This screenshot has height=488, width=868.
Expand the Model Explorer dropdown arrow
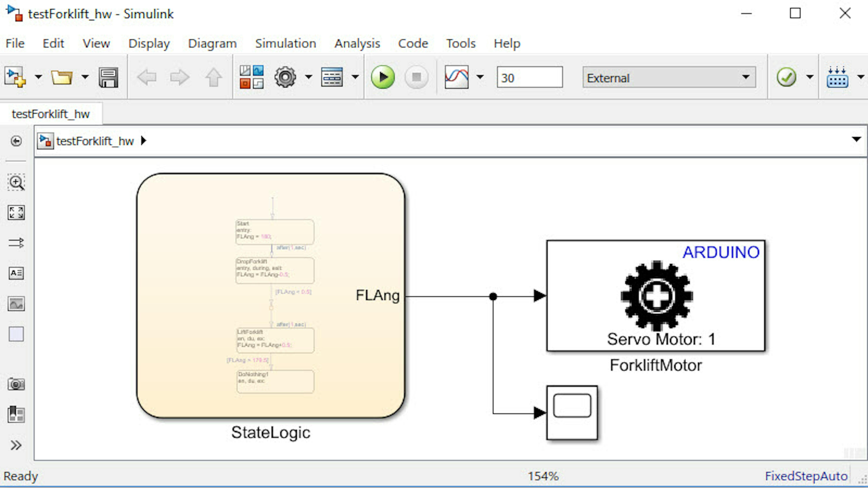point(355,77)
